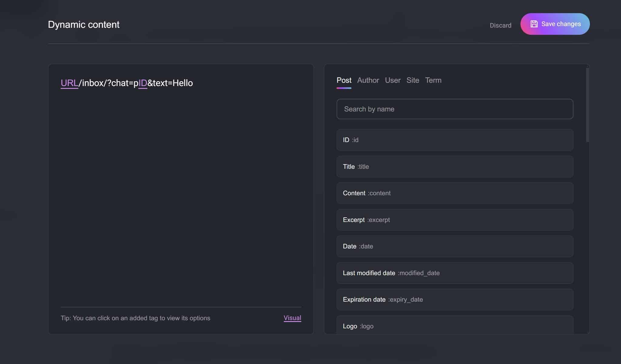Insert the ID :id tag
621x364 pixels.
(455, 140)
